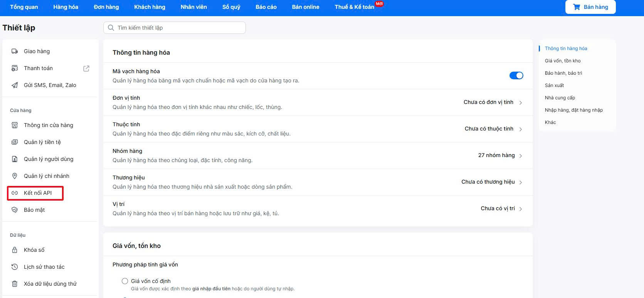Expand the Nhóm hàng chevron
644x298 pixels.
[x=521, y=156]
